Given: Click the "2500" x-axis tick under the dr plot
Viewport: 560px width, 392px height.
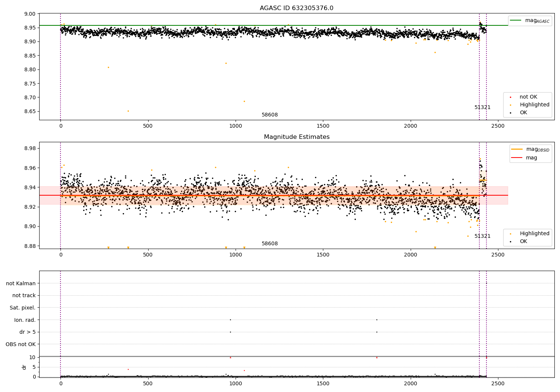Looking at the screenshot, I should pyautogui.click(x=498, y=384).
